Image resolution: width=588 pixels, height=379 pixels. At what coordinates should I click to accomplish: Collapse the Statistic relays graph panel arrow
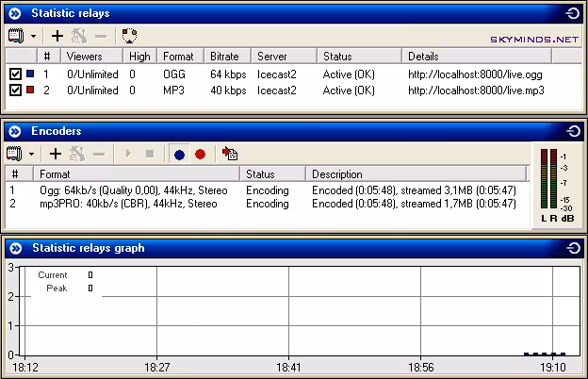pyautogui.click(x=16, y=248)
